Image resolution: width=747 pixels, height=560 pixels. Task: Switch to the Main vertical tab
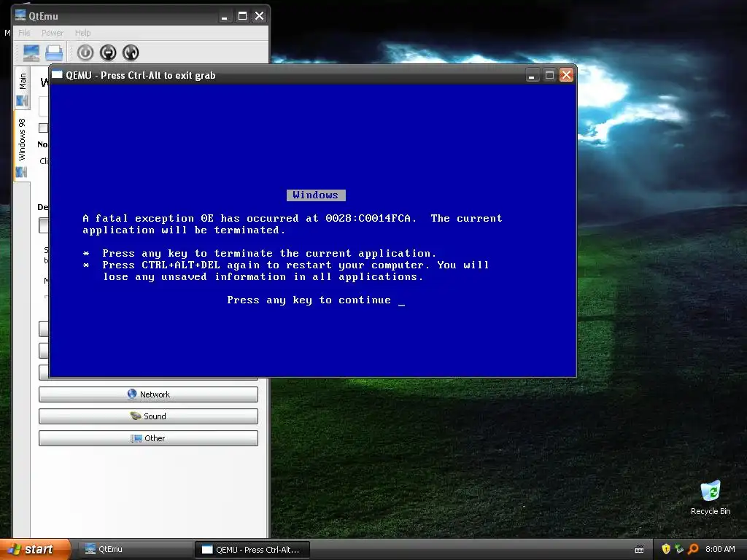point(22,88)
